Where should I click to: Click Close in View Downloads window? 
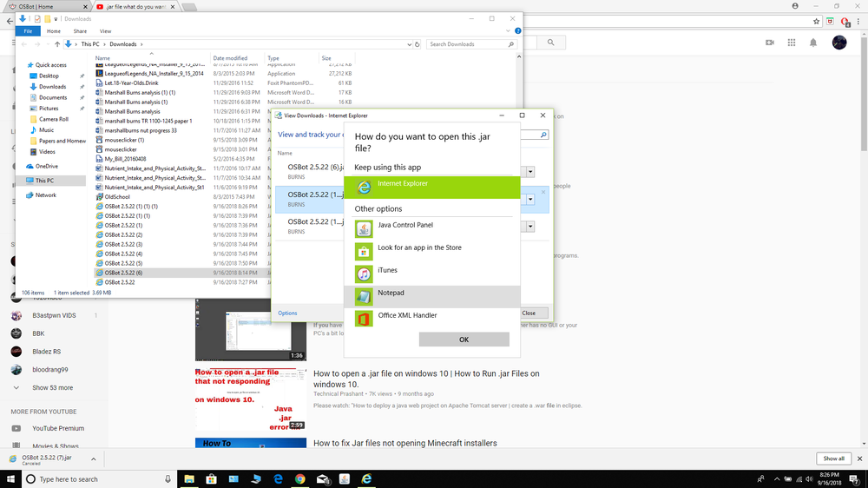click(x=529, y=313)
